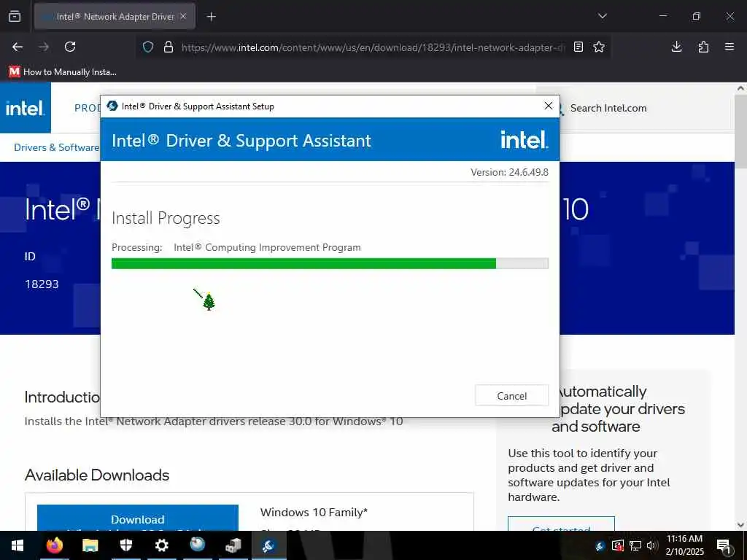
Task: Click the Search Intel.com field
Action: click(608, 108)
